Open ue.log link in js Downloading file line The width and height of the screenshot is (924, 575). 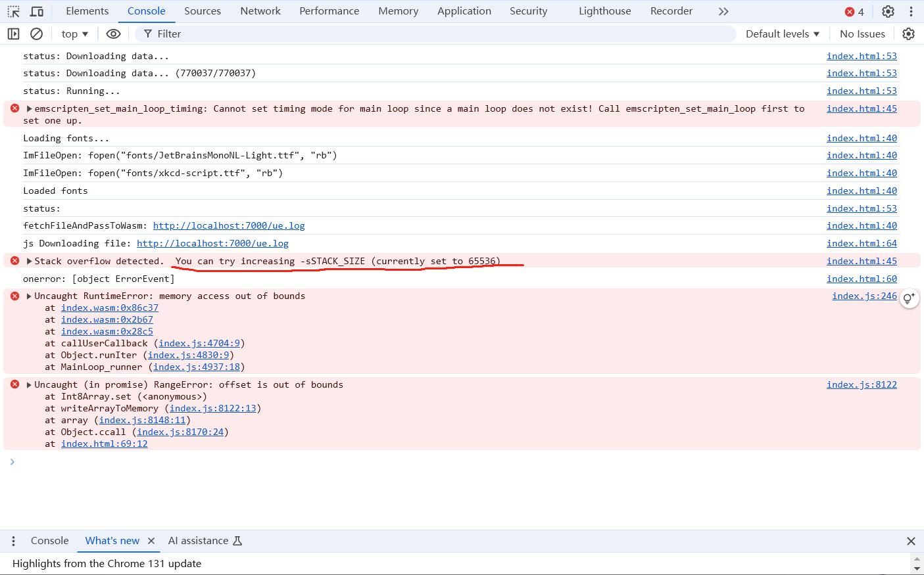tap(212, 243)
